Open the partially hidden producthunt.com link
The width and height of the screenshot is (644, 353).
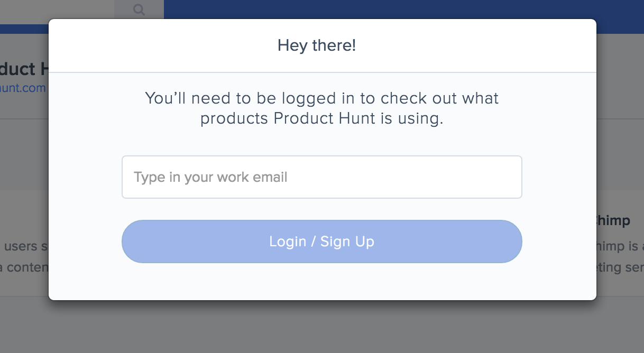pyautogui.click(x=23, y=88)
